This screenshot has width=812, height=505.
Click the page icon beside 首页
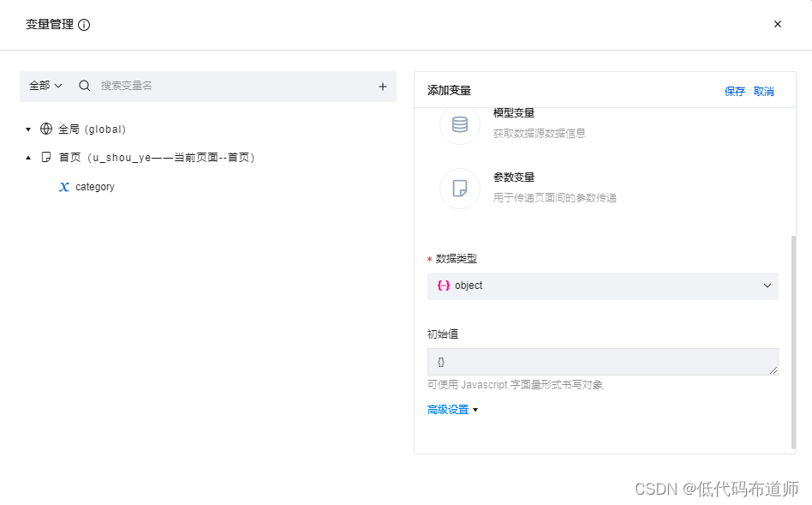[x=46, y=157]
